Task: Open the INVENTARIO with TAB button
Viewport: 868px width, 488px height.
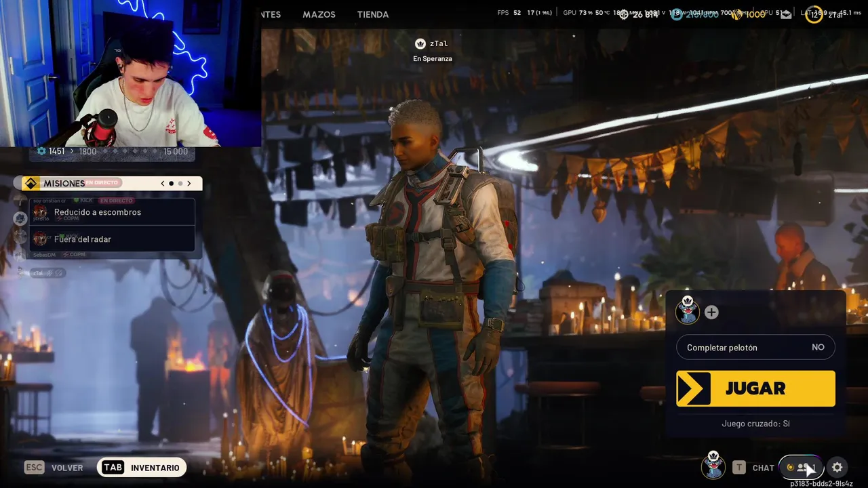Action: point(142,468)
